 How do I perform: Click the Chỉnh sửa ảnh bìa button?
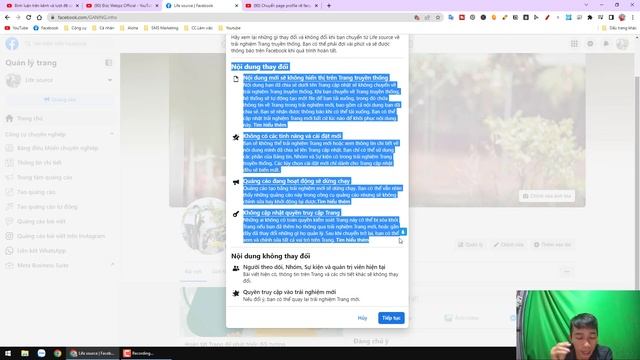pos(547,196)
